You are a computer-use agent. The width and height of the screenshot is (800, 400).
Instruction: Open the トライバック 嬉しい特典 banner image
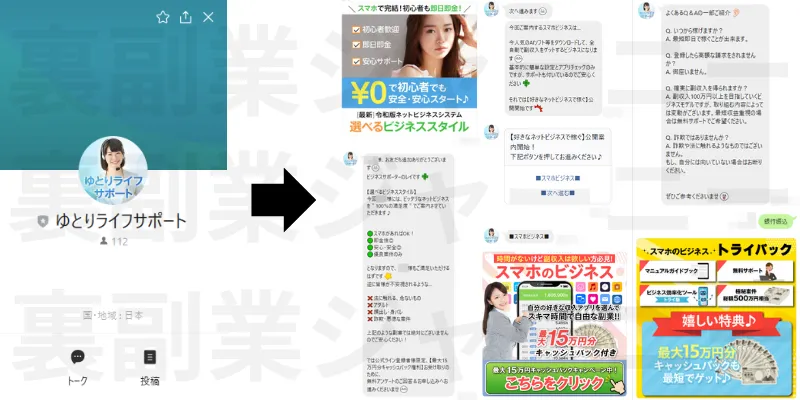(x=715, y=318)
